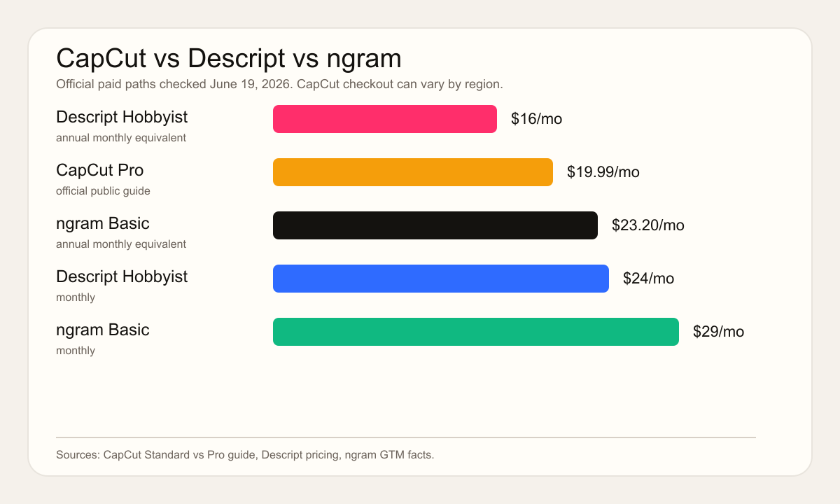Click the orange CapCut Pro bar

tap(413, 172)
